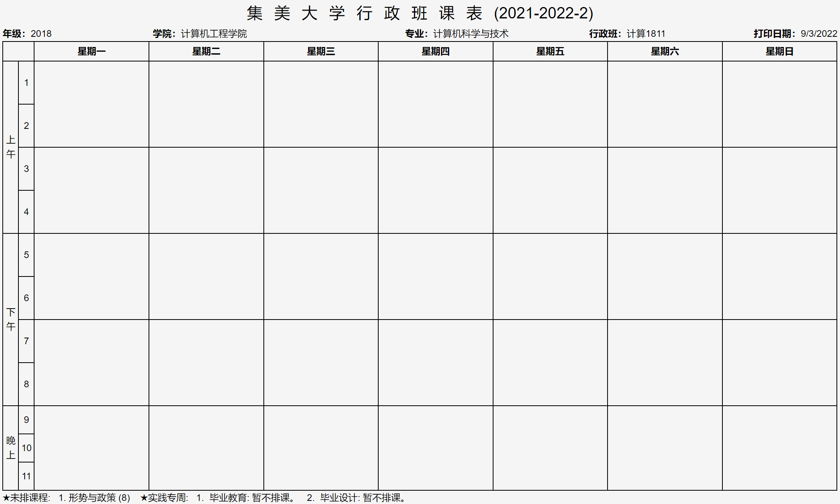Screen dimensions: 840x504
Task: Select the 星期日 column header
Action: click(780, 51)
